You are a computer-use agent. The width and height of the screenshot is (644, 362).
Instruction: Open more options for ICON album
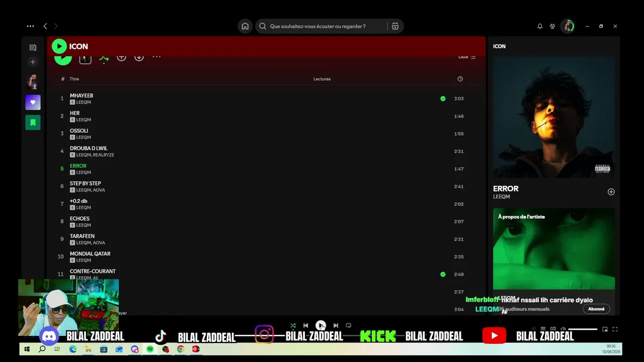pos(156,56)
